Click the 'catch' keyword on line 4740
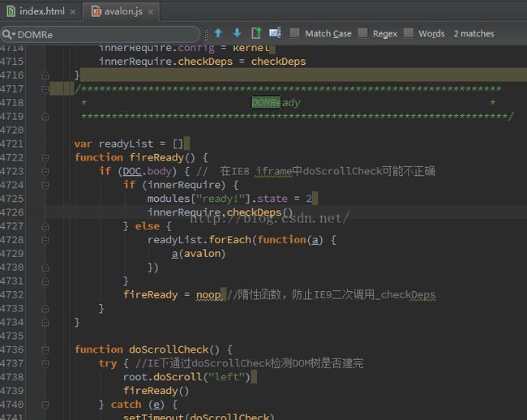The image size is (527, 420). [x=126, y=405]
